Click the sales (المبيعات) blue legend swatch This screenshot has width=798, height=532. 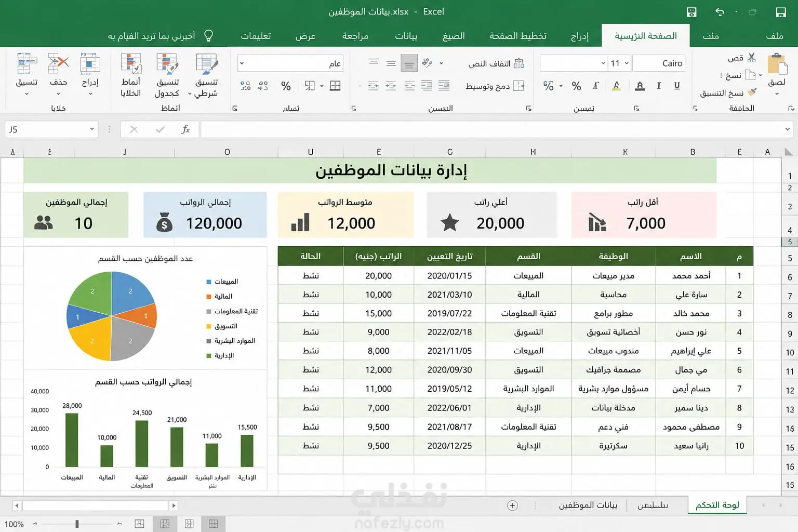(x=209, y=282)
